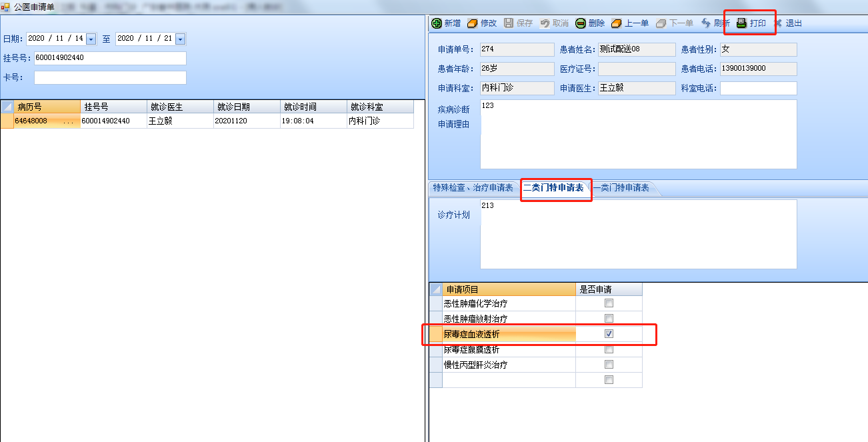
Task: Click the 患者年龄 field showing 26岁
Action: (x=516, y=69)
